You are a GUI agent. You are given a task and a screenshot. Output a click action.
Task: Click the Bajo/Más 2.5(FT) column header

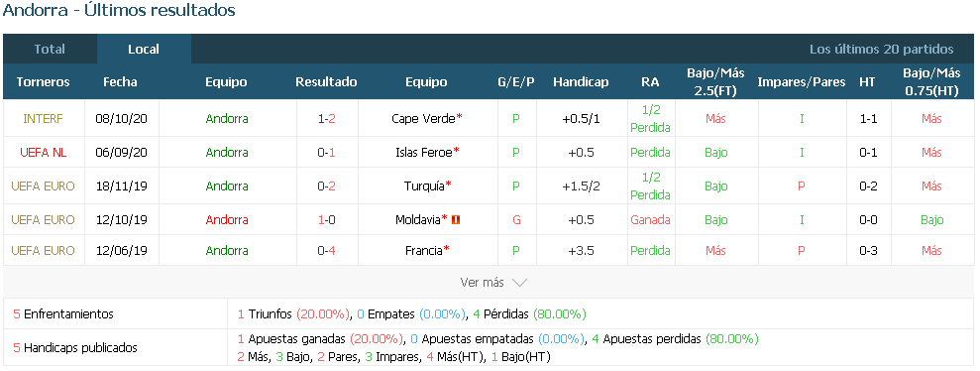click(x=714, y=82)
